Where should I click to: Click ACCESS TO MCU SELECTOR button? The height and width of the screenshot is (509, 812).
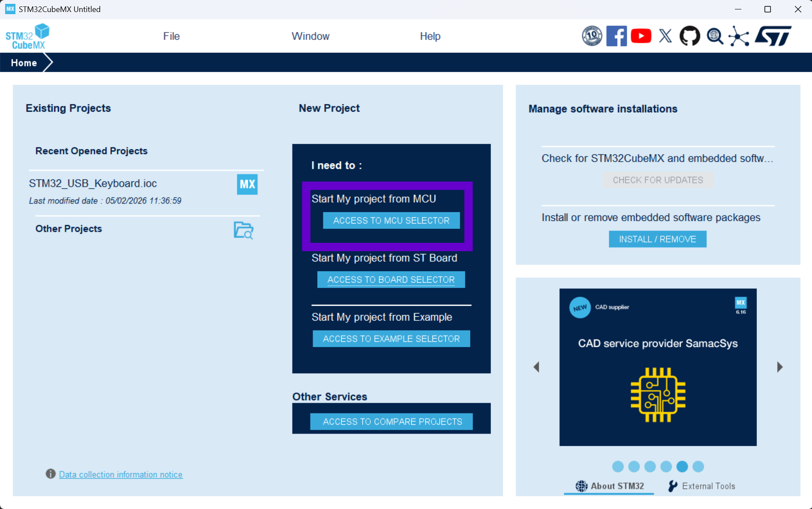point(391,221)
